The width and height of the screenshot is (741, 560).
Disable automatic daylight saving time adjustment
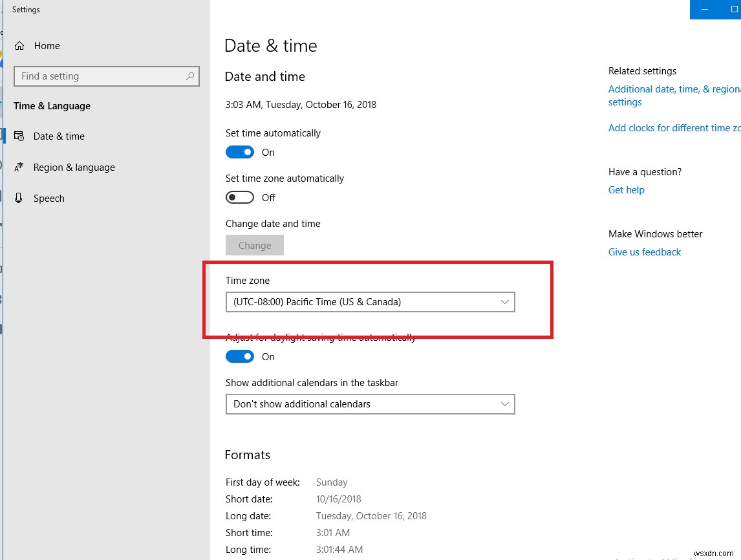[240, 356]
